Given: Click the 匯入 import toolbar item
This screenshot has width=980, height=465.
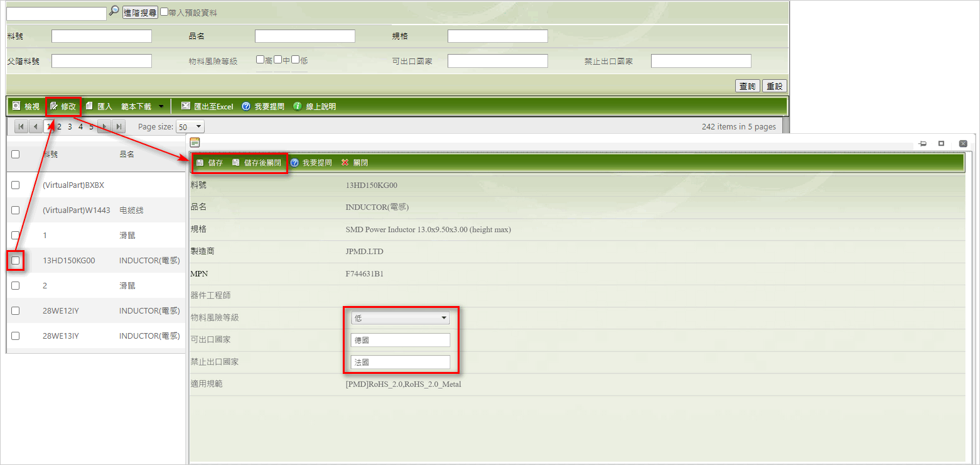Looking at the screenshot, I should pyautogui.click(x=99, y=106).
